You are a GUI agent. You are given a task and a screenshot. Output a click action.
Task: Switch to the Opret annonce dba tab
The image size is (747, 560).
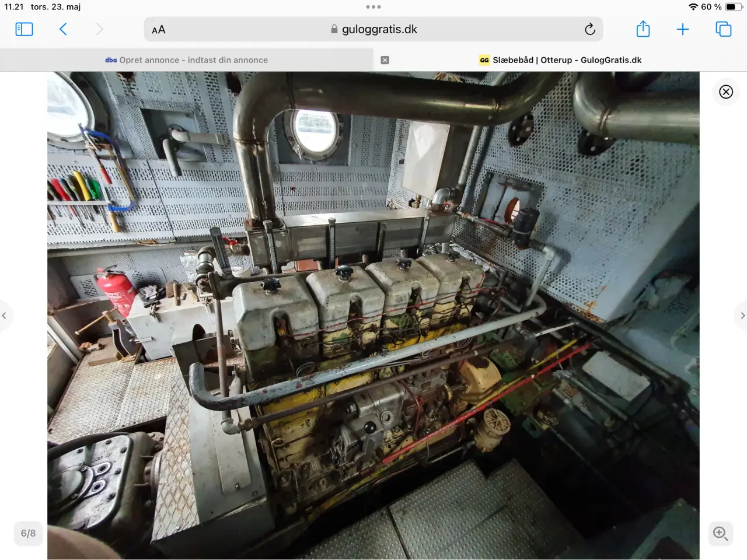[x=187, y=60]
